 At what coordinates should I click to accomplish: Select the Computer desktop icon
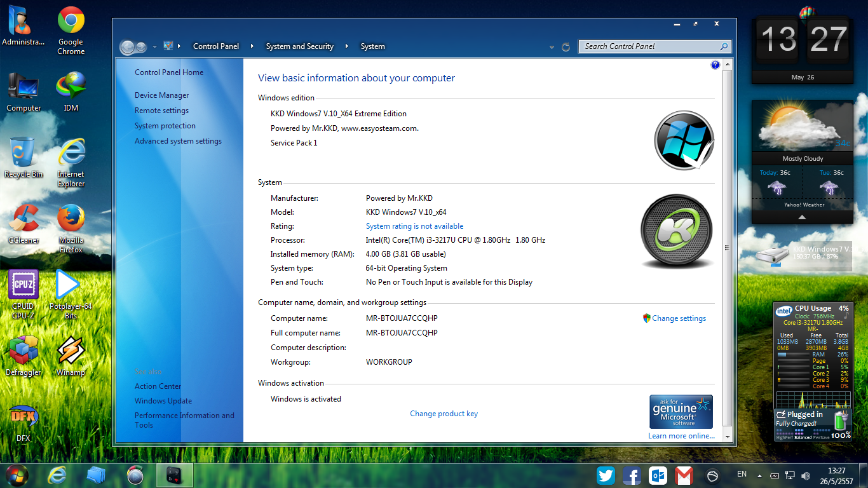(x=24, y=92)
